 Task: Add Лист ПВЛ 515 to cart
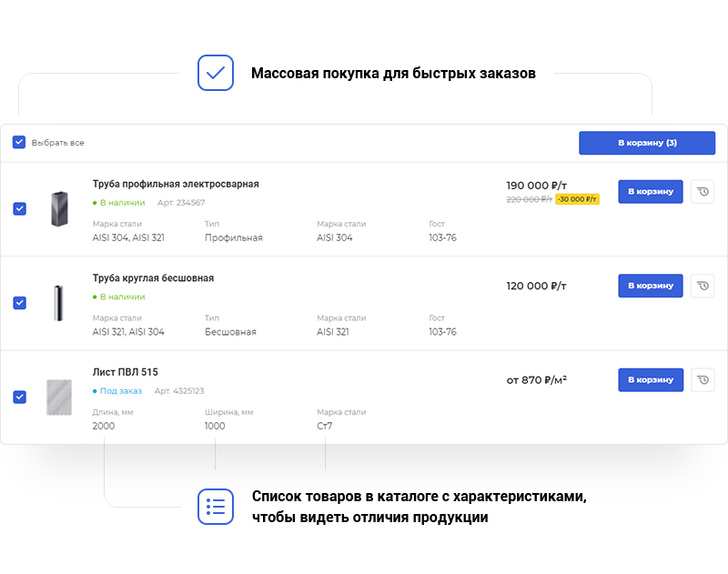pyautogui.click(x=650, y=380)
